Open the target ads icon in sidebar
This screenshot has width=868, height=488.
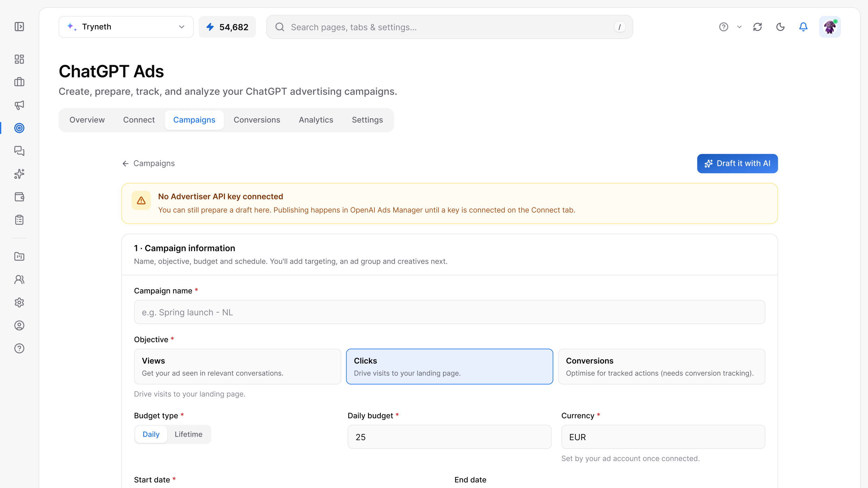[x=19, y=128]
